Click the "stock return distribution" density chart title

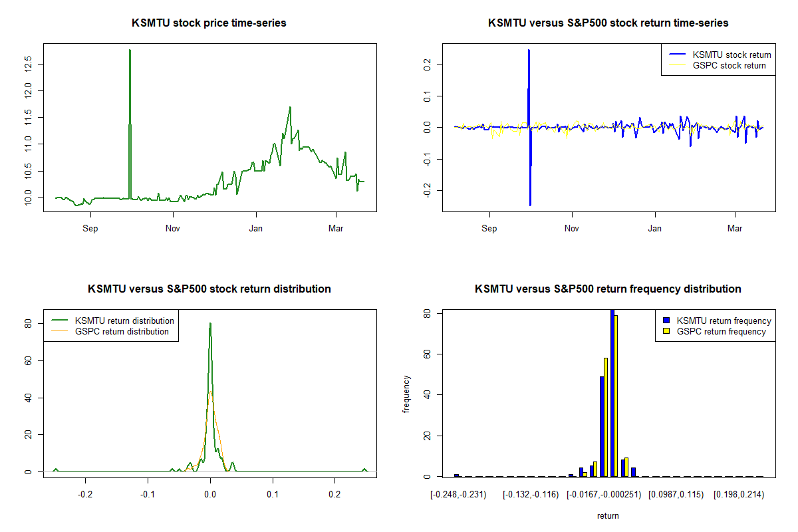click(x=209, y=289)
